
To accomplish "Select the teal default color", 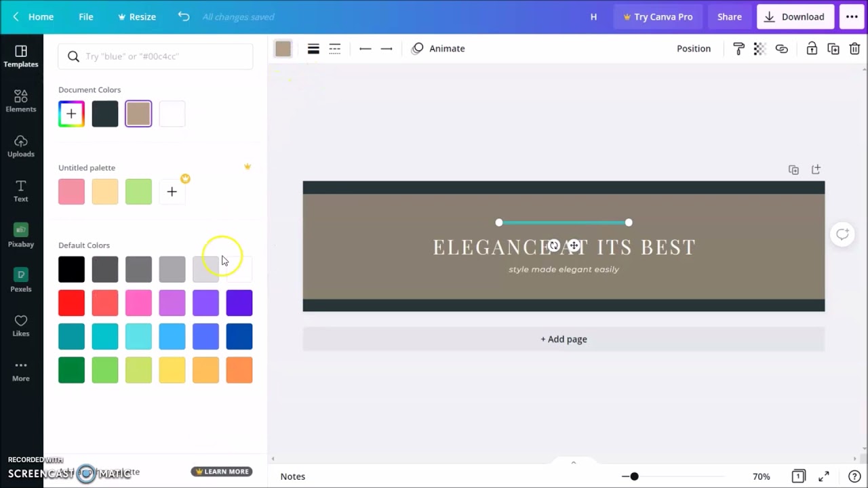I will coord(71,337).
